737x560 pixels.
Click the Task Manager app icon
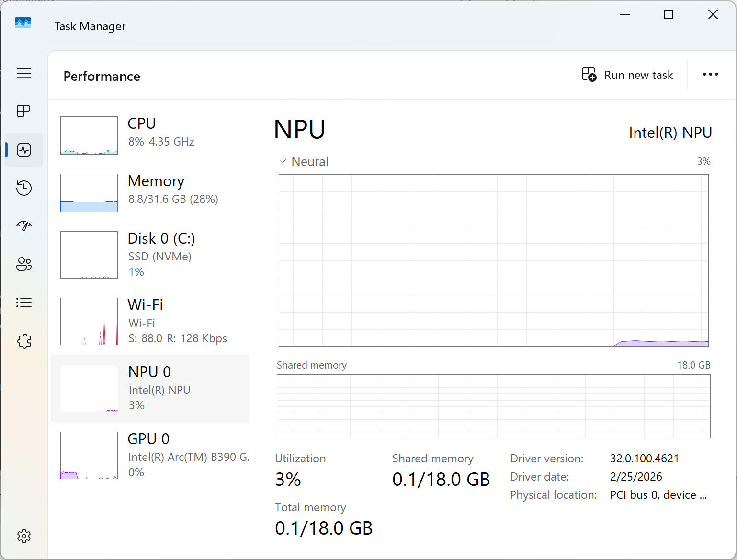[23, 23]
